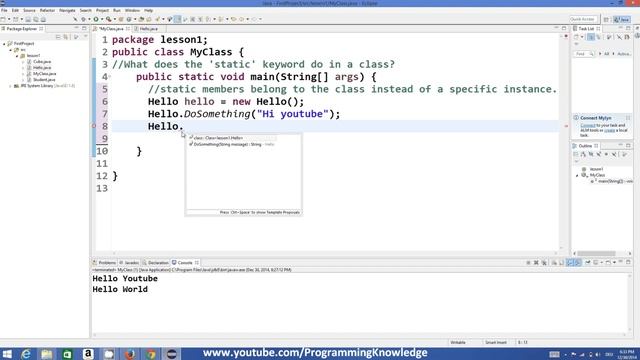640x360 pixels.
Task: Collapse the MyClass node in Outline
Action: pyautogui.click(x=578, y=176)
